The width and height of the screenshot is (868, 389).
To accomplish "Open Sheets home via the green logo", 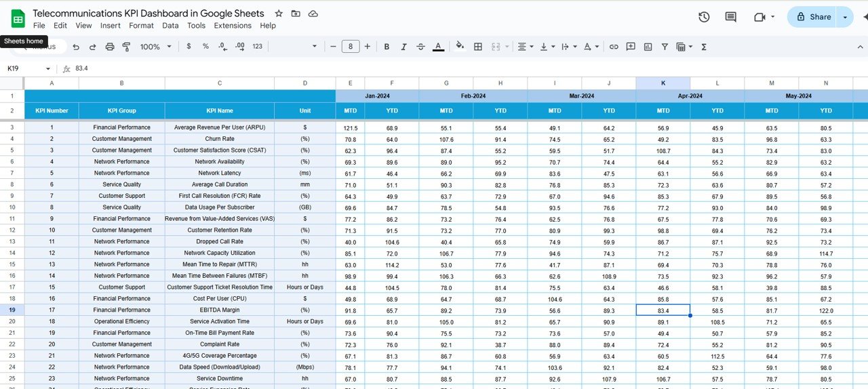I will click(18, 18).
